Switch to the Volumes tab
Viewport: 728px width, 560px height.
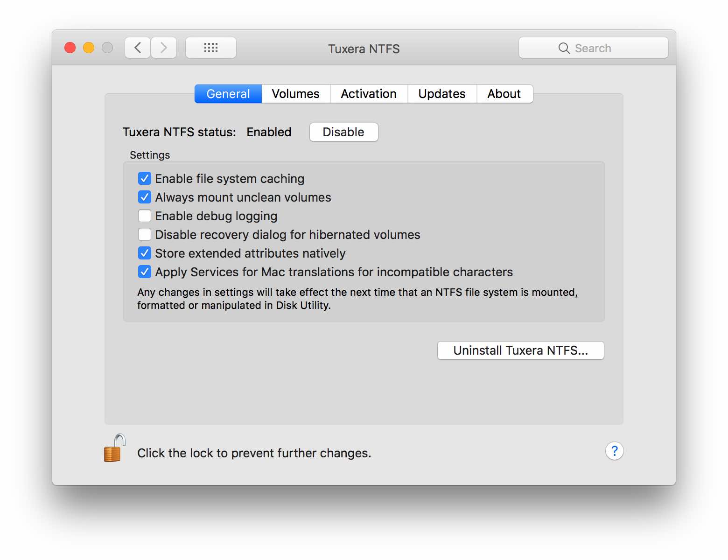click(296, 94)
